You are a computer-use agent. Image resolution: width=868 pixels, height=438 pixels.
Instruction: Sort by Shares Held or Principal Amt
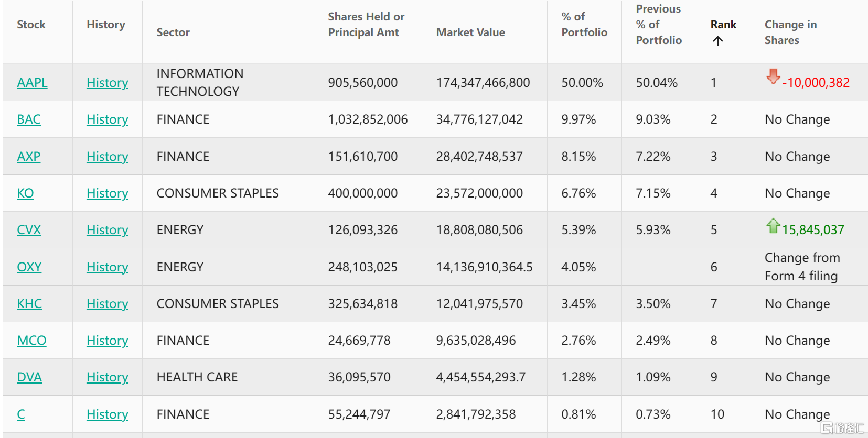click(366, 25)
